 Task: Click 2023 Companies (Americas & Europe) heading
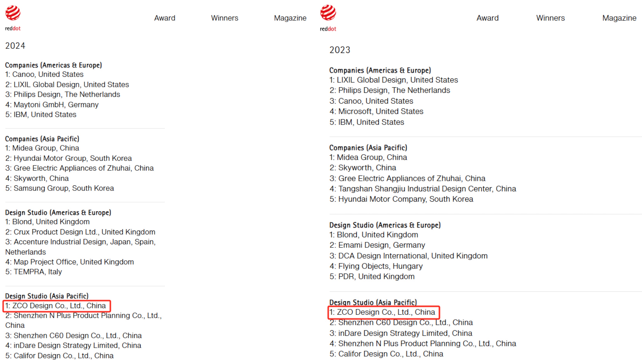tap(380, 70)
